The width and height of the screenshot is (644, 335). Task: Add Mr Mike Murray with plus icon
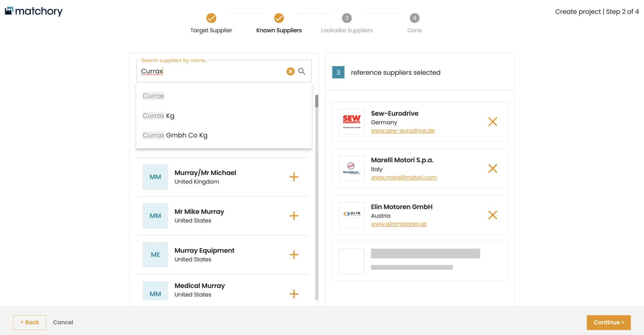coord(294,216)
